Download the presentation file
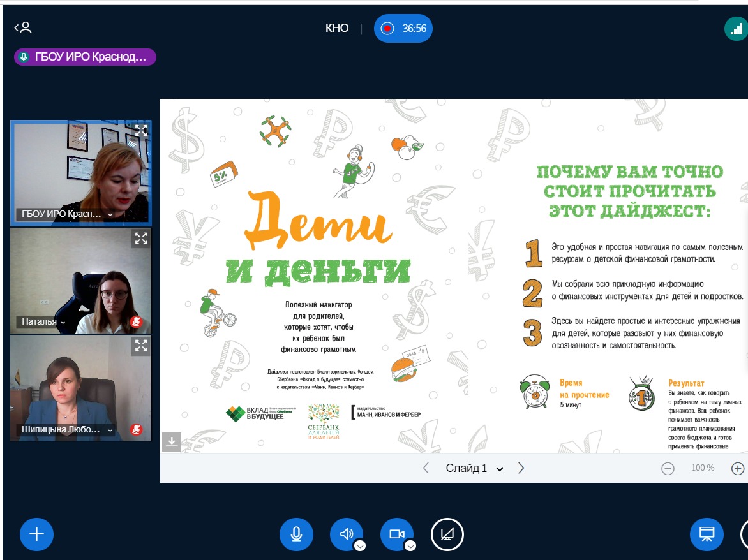748x560 pixels. coord(172,441)
